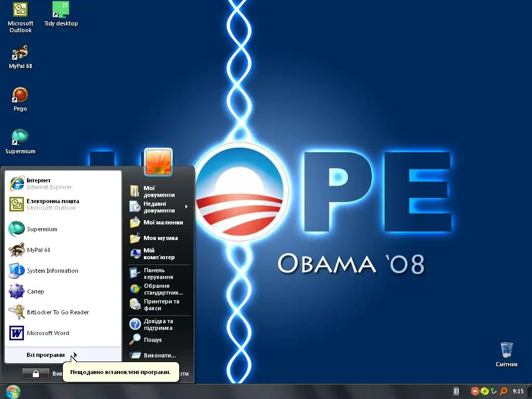Image resolution: width=532 pixels, height=399 pixels.
Task: Click the Start orb button
Action: point(13,392)
